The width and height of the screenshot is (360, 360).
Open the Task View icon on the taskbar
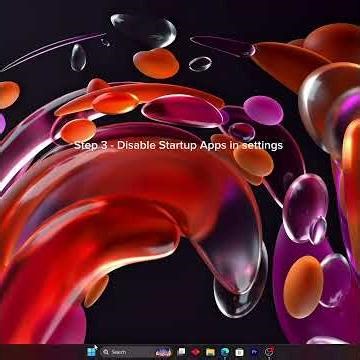(x=181, y=352)
